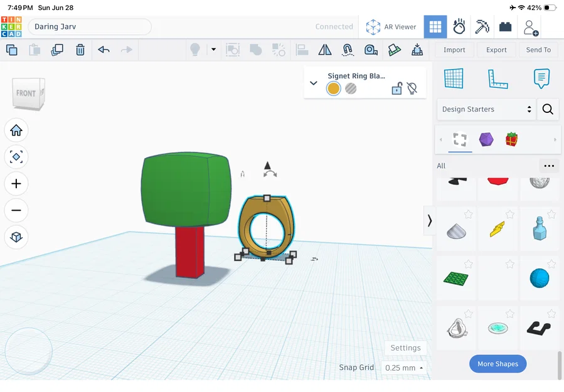Edit the design name Daring Jarv
Screen dimensions: 564x392
[90, 26]
